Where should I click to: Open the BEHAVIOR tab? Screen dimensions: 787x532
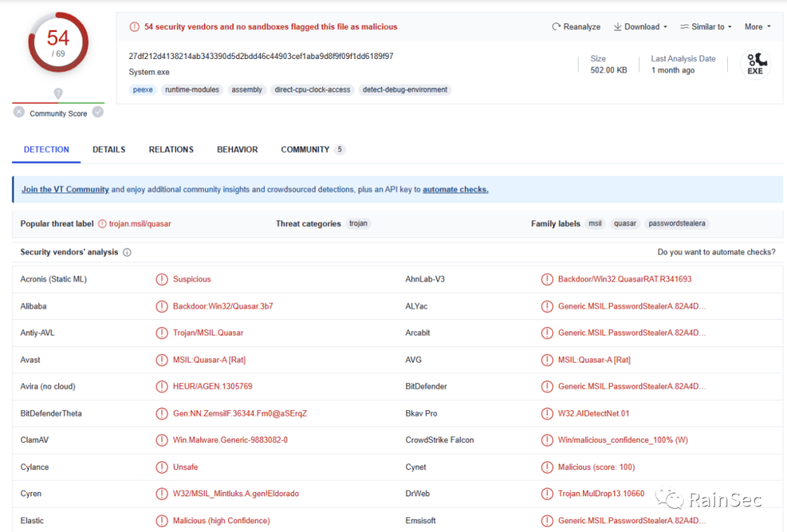coord(238,149)
